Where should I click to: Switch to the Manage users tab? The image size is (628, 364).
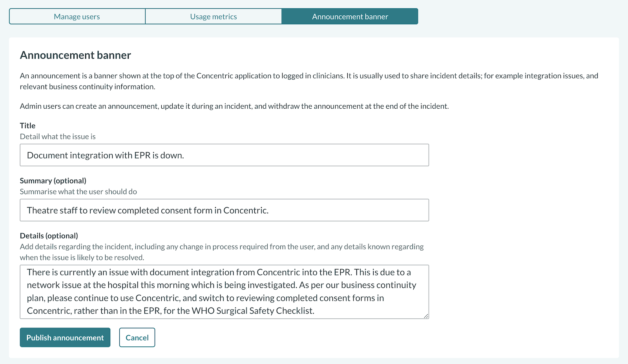click(77, 16)
